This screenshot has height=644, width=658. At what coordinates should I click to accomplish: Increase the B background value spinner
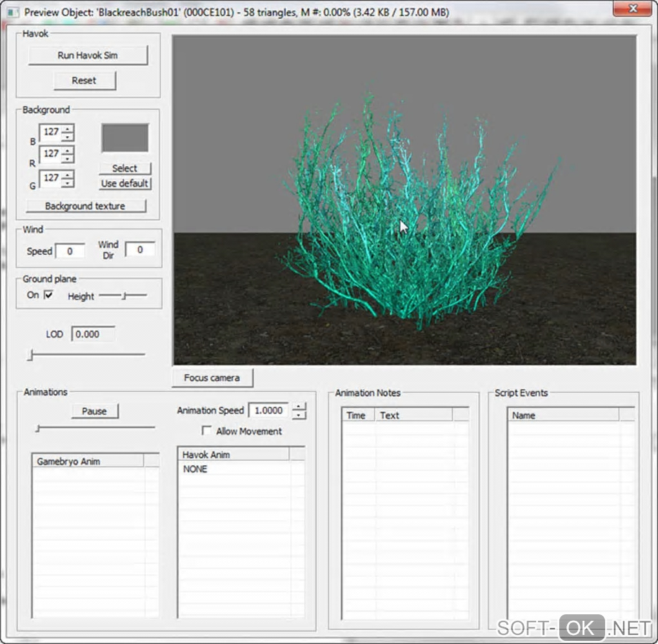[68, 128]
